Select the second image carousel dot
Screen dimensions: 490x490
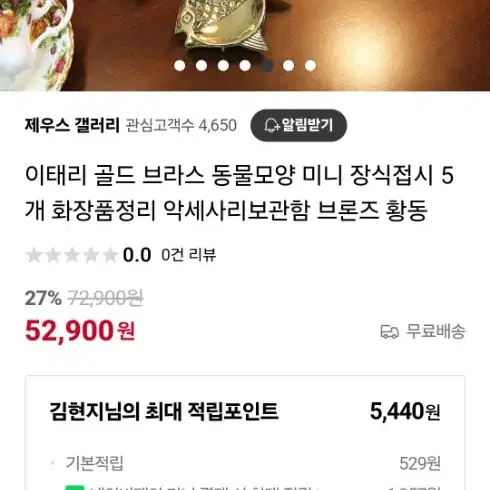(201, 65)
